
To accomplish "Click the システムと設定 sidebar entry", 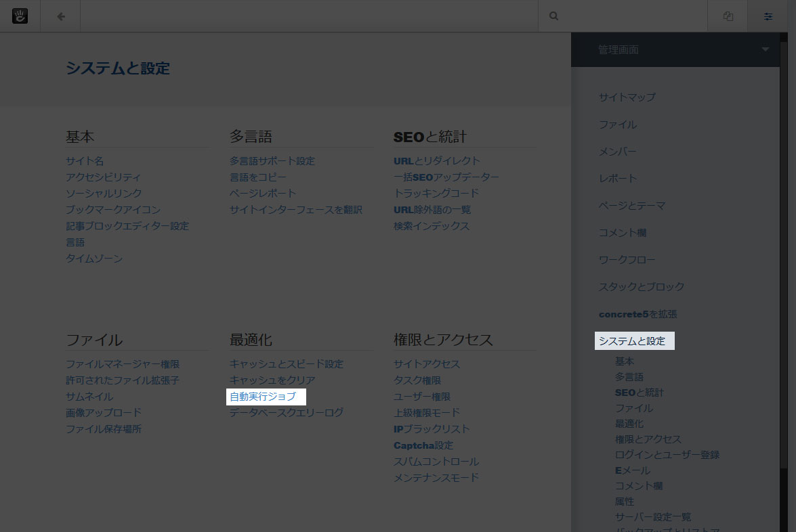I will (x=634, y=340).
